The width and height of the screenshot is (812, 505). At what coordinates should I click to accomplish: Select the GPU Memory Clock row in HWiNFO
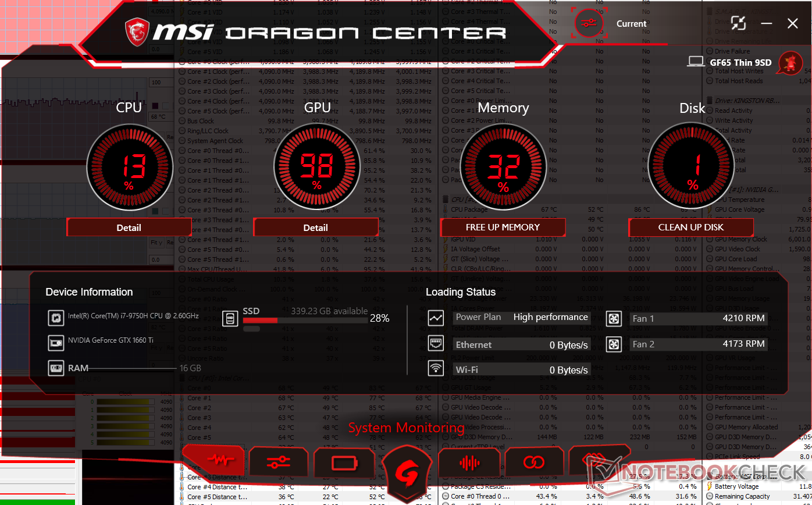(x=758, y=239)
